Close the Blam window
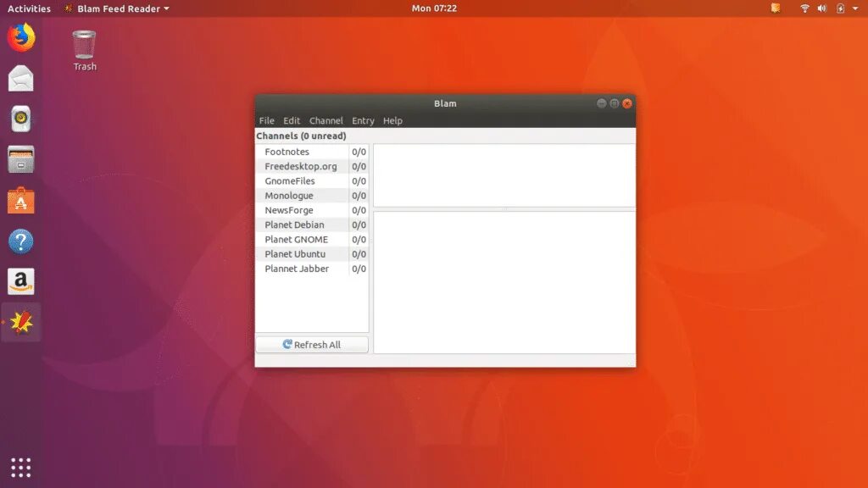This screenshot has height=488, width=868. click(x=627, y=103)
